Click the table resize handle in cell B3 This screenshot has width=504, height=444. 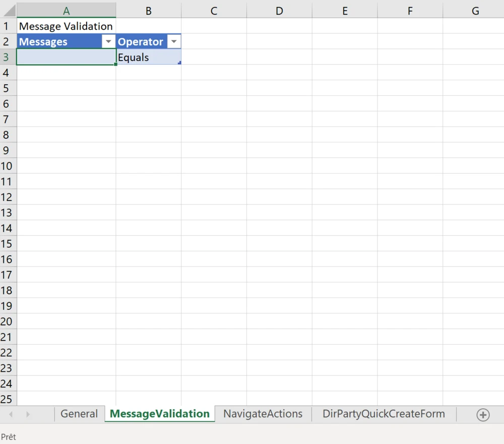click(x=179, y=63)
